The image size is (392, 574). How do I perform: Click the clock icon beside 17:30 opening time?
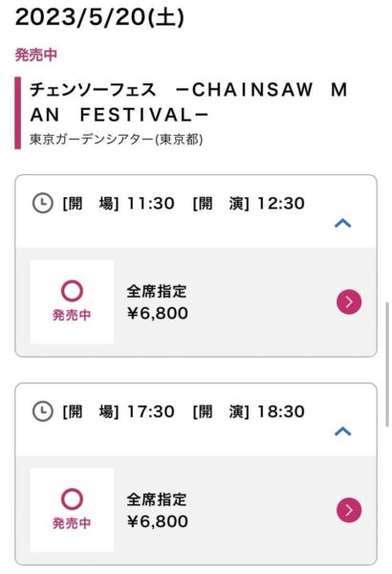click(43, 411)
